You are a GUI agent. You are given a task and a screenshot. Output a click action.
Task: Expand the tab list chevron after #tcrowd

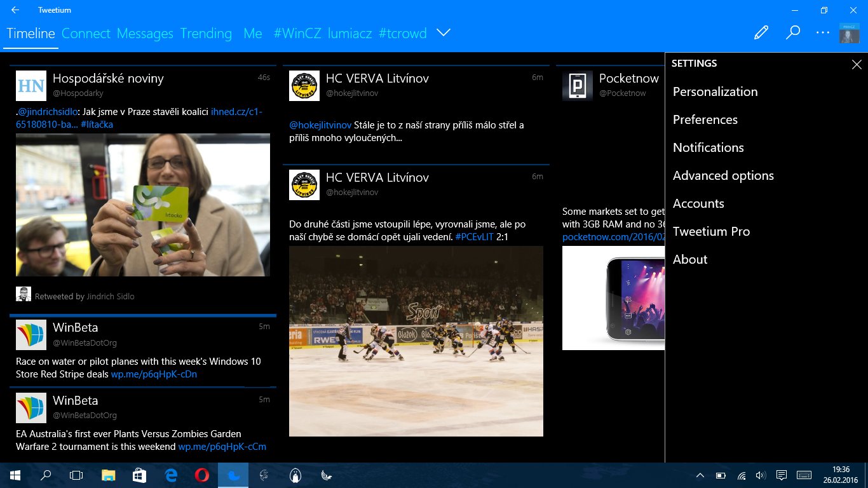coord(444,33)
